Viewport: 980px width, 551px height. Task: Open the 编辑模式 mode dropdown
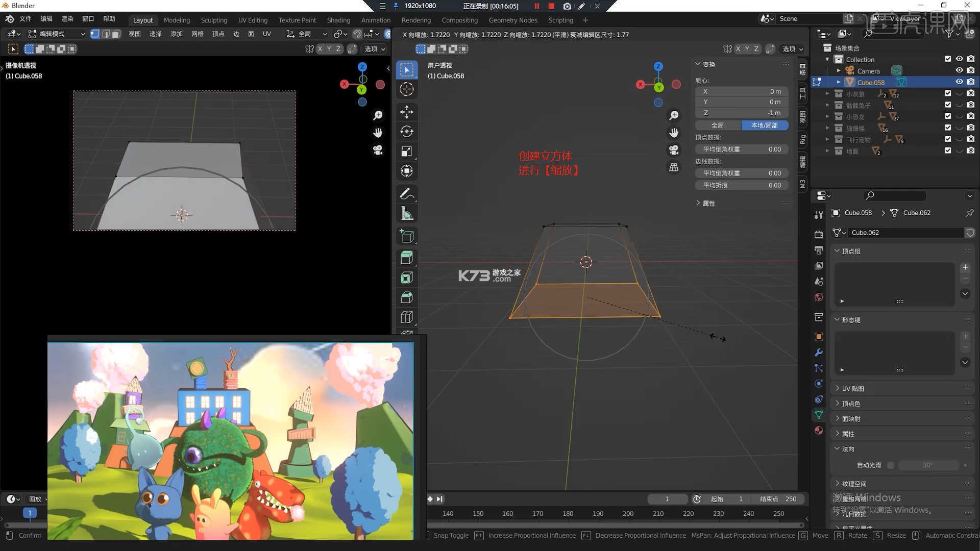[56, 34]
